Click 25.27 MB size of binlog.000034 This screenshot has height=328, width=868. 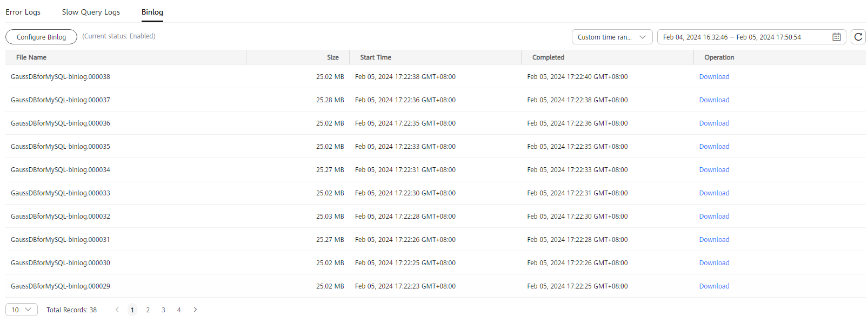click(330, 170)
